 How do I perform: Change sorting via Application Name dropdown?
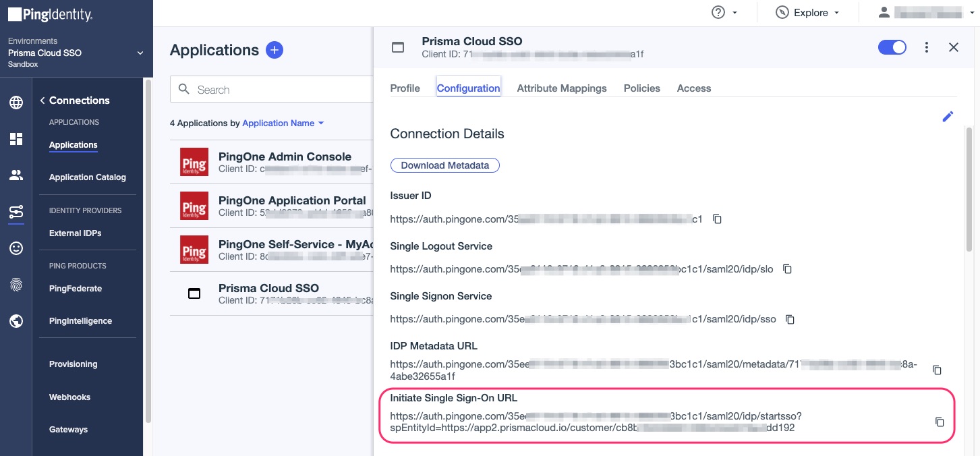click(x=283, y=123)
